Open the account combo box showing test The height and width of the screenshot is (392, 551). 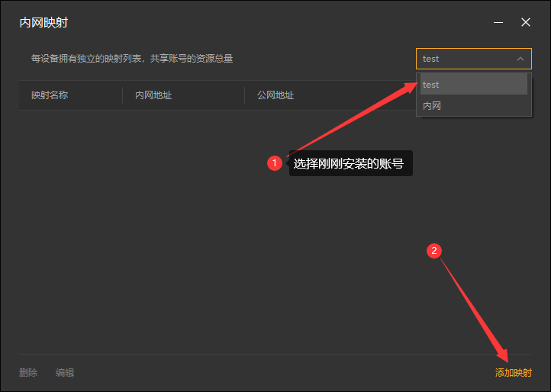466,59
